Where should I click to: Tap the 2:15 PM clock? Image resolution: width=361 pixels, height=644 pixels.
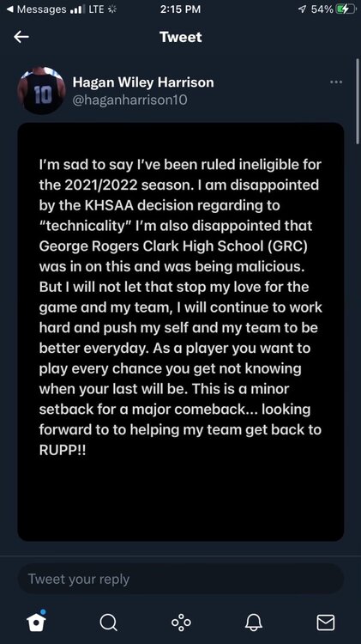(x=180, y=9)
